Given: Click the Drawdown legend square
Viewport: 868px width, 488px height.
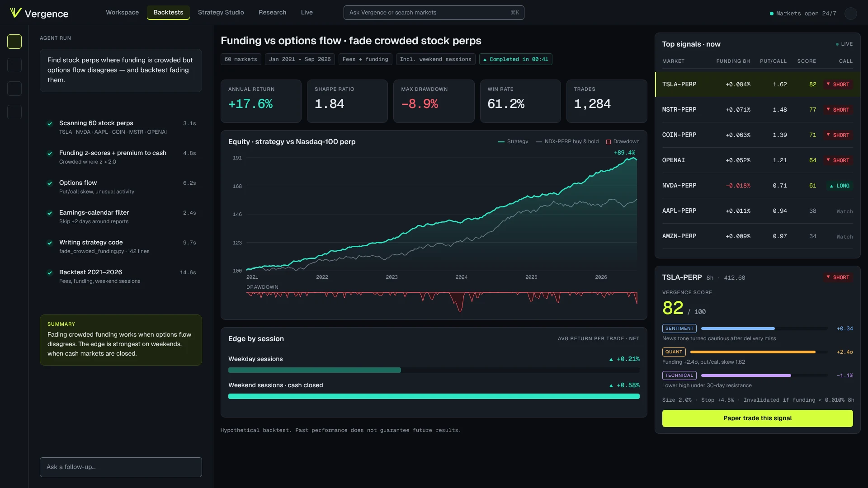Looking at the screenshot, I should pyautogui.click(x=609, y=142).
